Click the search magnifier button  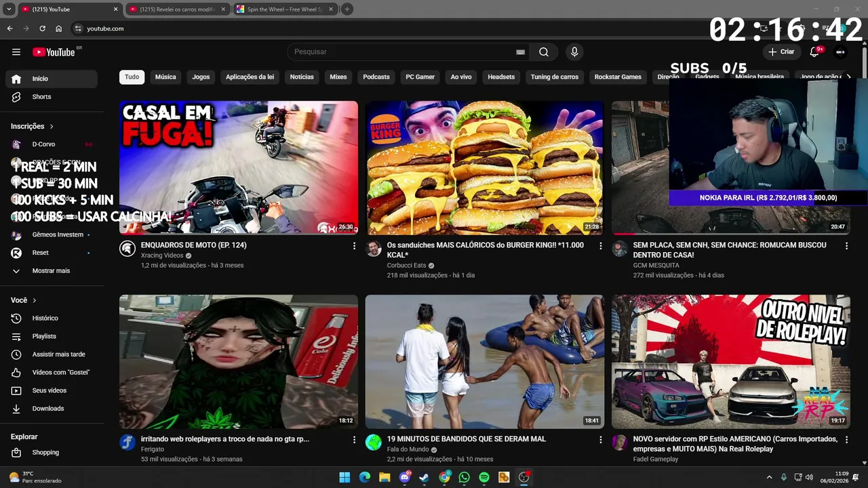(x=544, y=52)
